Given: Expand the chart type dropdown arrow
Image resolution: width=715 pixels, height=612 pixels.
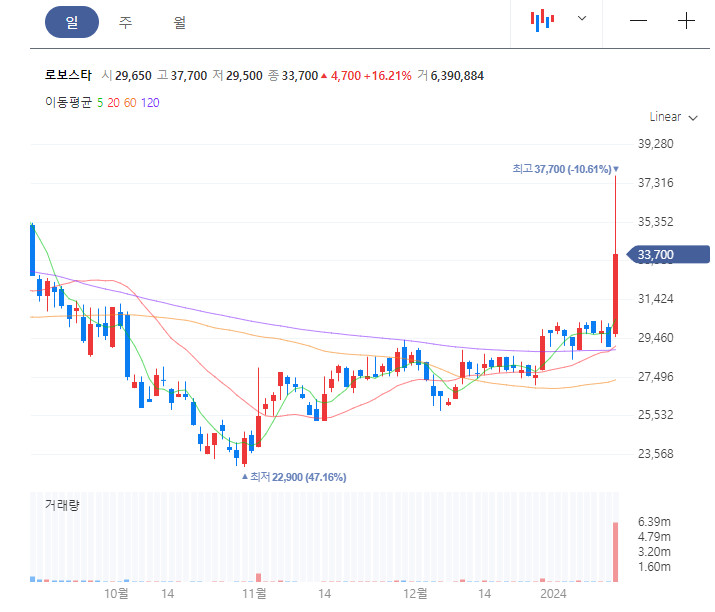Looking at the screenshot, I should click(582, 18).
